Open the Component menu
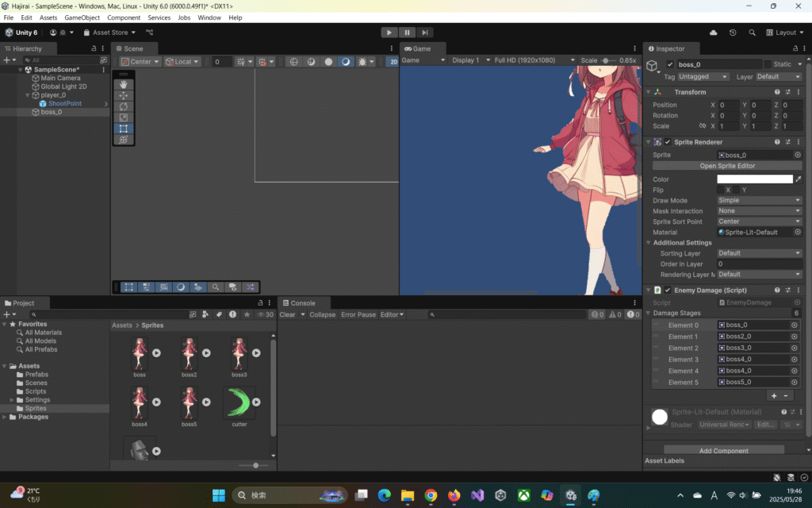Screen dimensions: 812x508 pyautogui.click(x=124, y=17)
